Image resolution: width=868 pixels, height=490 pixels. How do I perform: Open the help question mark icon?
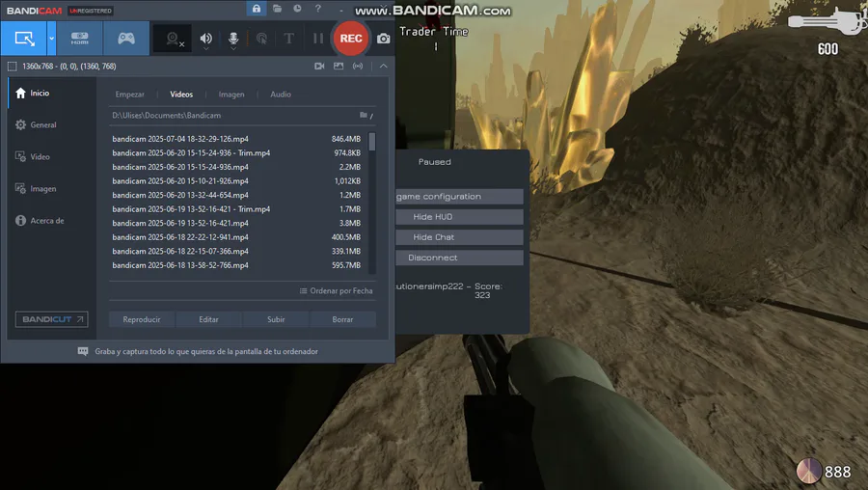317,9
